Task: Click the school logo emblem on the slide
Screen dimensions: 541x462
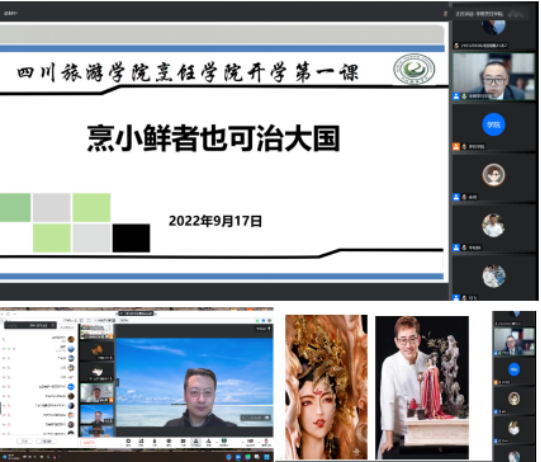Action: tap(414, 69)
